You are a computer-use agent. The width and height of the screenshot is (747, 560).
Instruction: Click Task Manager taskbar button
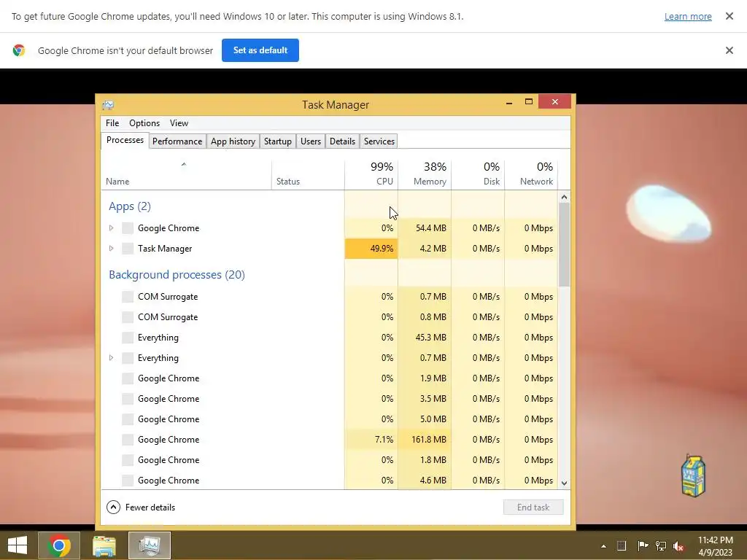click(x=150, y=545)
